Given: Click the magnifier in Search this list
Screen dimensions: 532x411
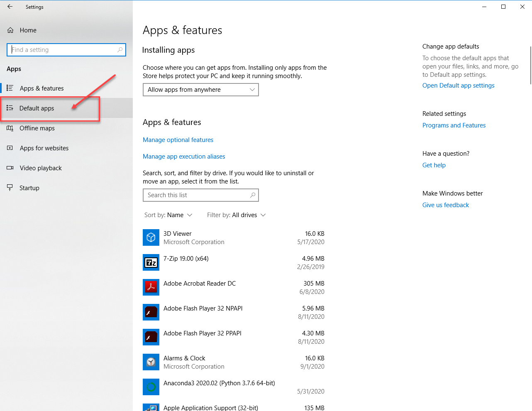Looking at the screenshot, I should coord(253,195).
